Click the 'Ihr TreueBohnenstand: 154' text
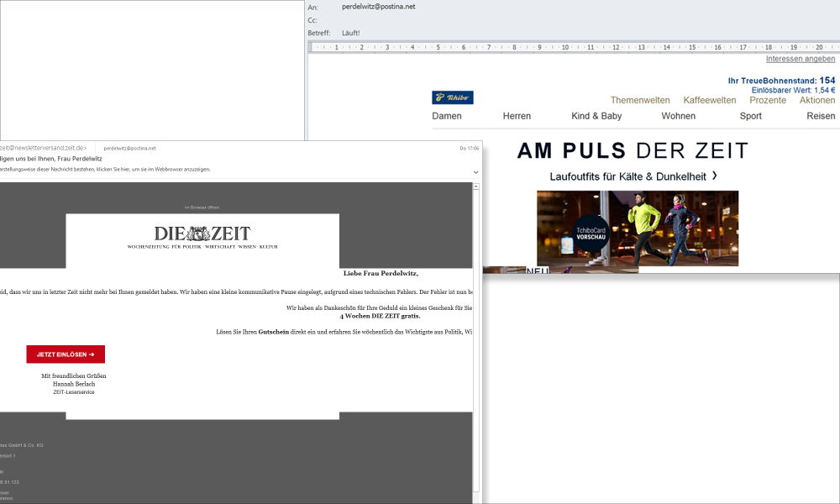The width and height of the screenshot is (840, 504). point(781,81)
